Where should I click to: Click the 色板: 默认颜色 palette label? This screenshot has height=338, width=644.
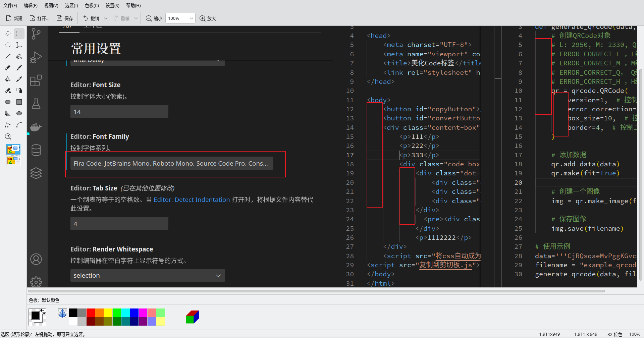click(44, 300)
